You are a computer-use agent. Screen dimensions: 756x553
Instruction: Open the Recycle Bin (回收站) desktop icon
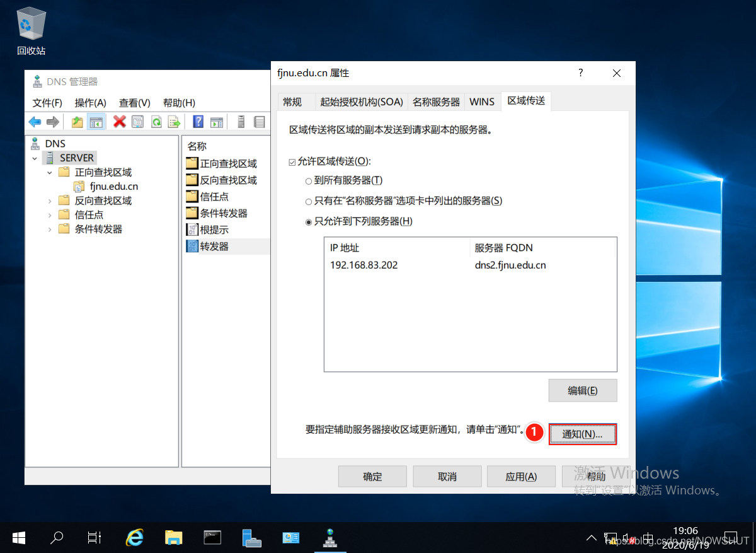coord(31,32)
